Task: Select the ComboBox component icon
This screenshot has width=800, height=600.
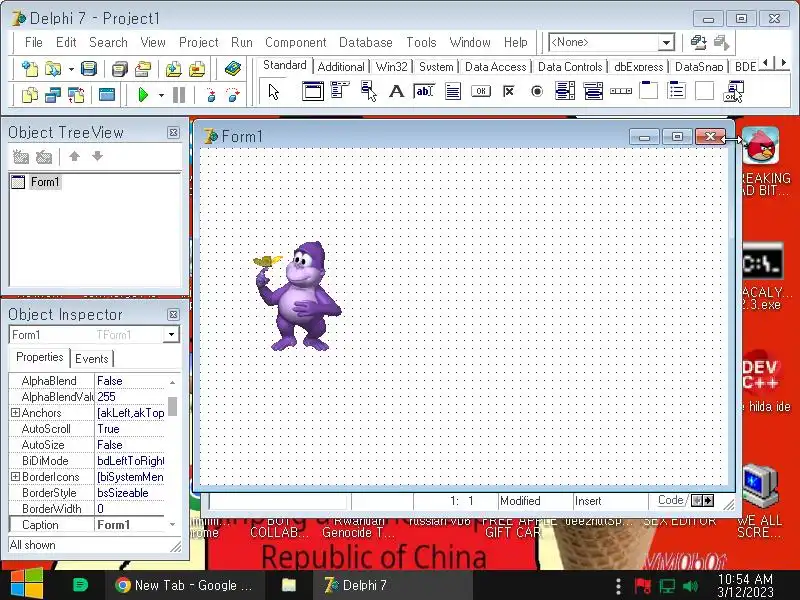Action: point(593,91)
